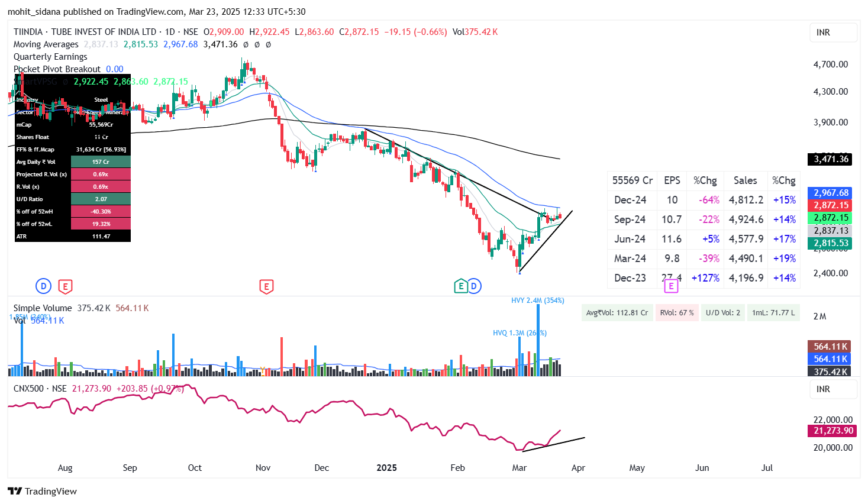Image resolution: width=868 pixels, height=504 pixels.
Task: Click the 1mL 71.77 L info box
Action: click(x=773, y=313)
